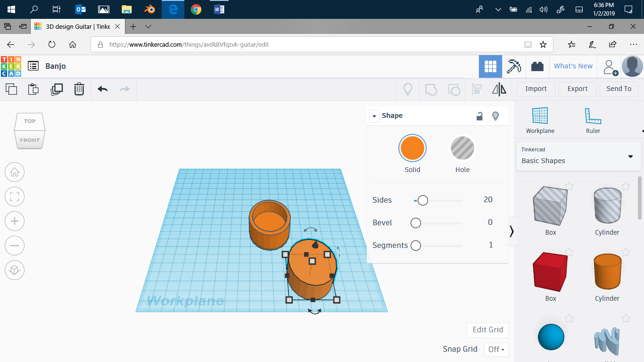Screen dimensions: 644x362
Task: Toggle the lock editing padlock icon
Action: point(479,116)
